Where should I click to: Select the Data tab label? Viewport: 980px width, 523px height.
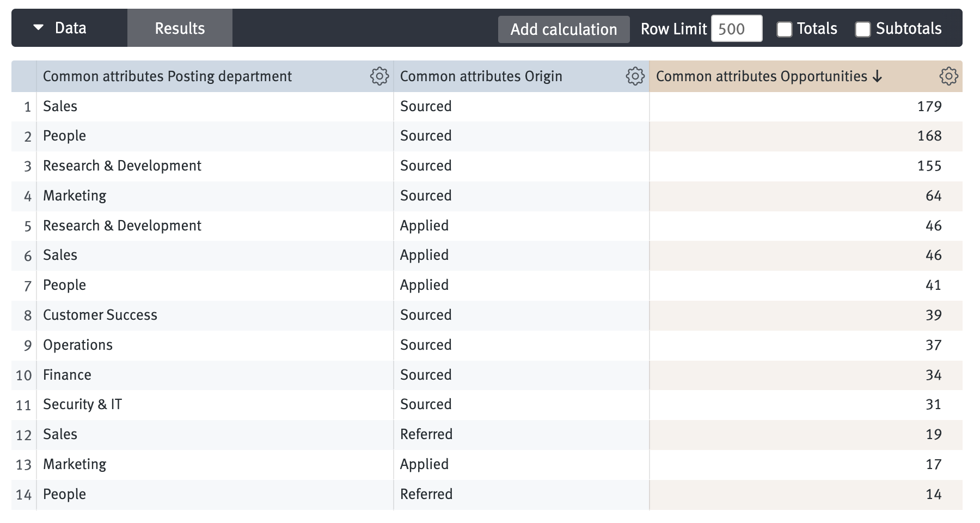71,27
